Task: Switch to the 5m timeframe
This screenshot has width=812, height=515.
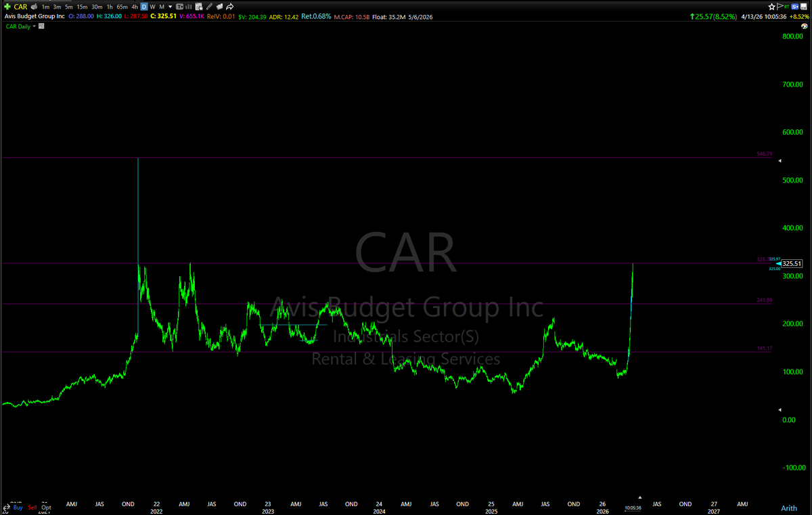Action: point(68,7)
